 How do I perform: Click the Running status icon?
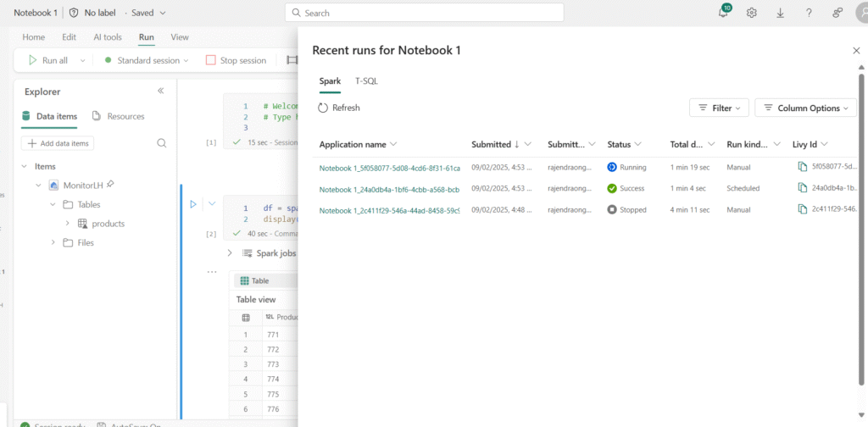[612, 167]
